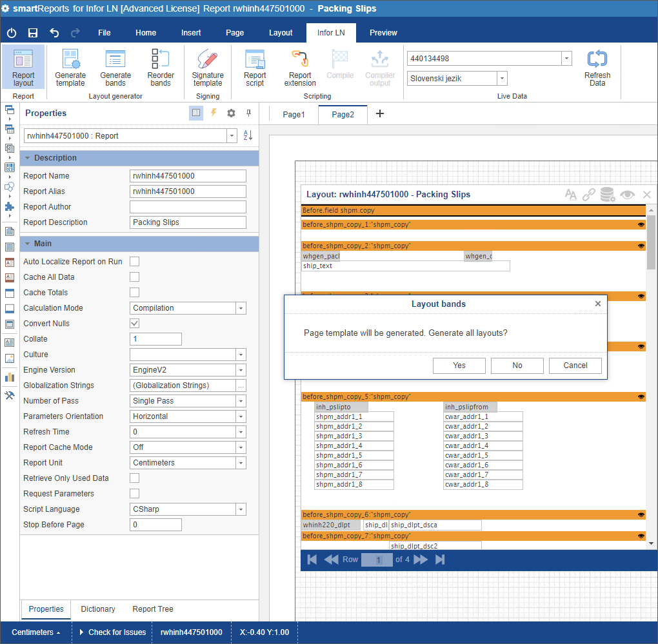Open the Preview tab
Screen dimensions: 658x644
click(383, 33)
